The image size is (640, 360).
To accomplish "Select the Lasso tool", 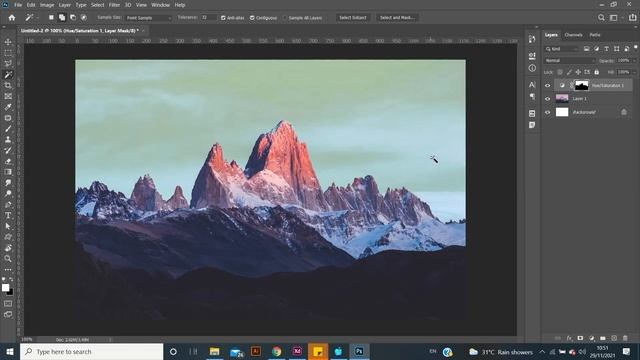I will pos(8,63).
